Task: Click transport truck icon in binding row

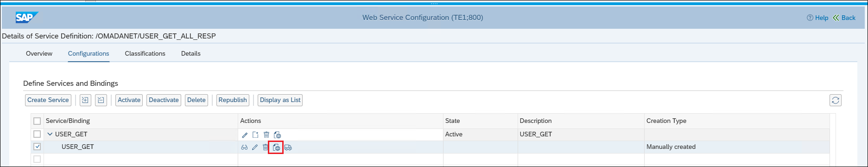Action: click(x=288, y=148)
